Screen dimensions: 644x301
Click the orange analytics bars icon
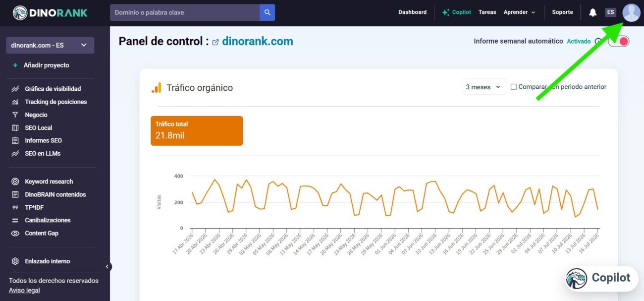tap(156, 88)
